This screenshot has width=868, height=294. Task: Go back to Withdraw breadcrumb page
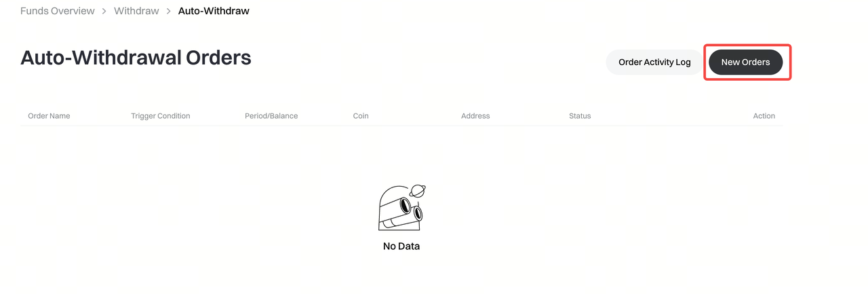(x=136, y=11)
